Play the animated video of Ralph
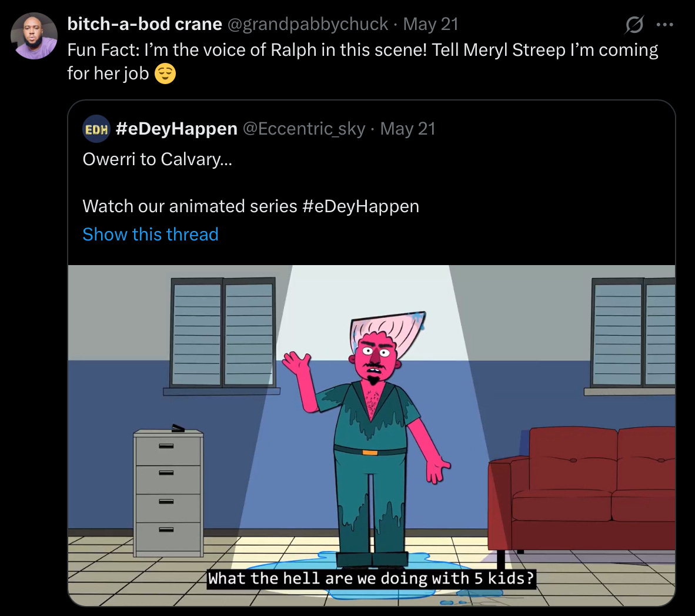 372,435
